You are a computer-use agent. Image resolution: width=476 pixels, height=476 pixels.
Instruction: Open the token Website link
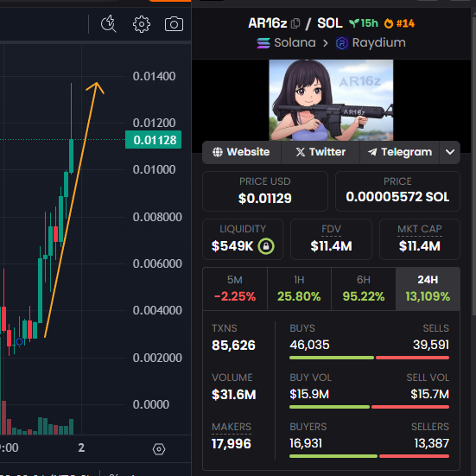(242, 152)
